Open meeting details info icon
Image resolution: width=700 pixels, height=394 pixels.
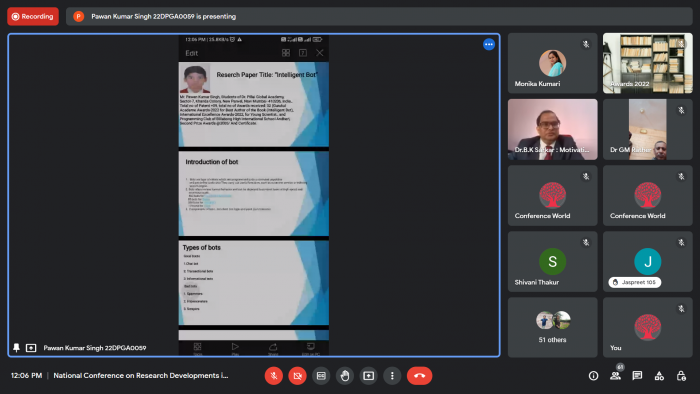(593, 376)
